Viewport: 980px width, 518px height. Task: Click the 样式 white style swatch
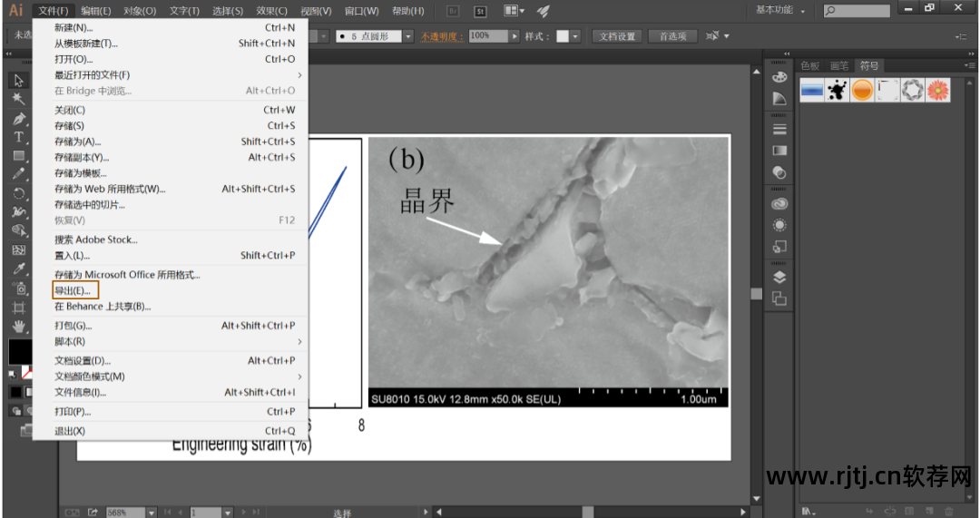(563, 36)
